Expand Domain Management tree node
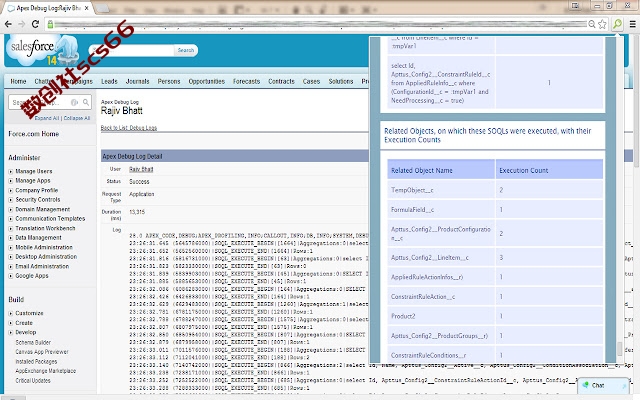This screenshot has width=640, height=400. pos(11,209)
